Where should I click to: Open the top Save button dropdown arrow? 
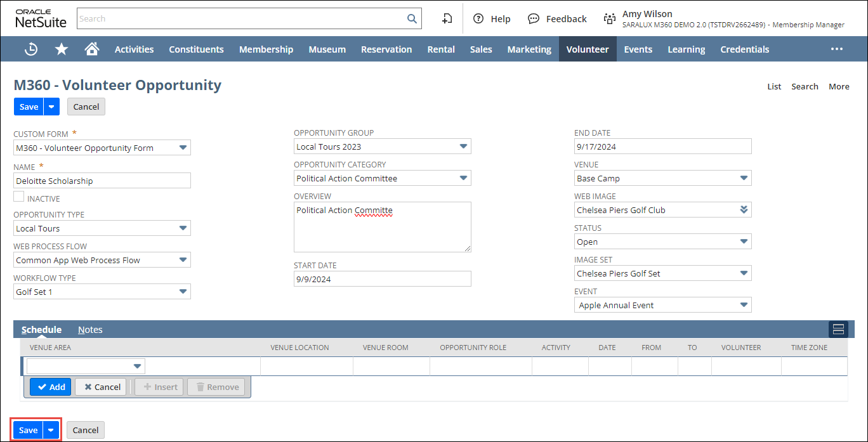[x=51, y=107]
